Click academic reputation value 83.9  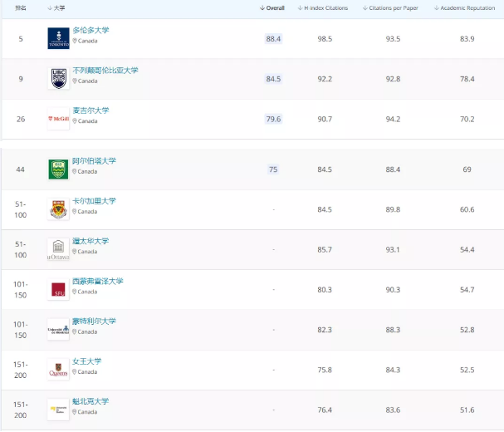click(467, 38)
